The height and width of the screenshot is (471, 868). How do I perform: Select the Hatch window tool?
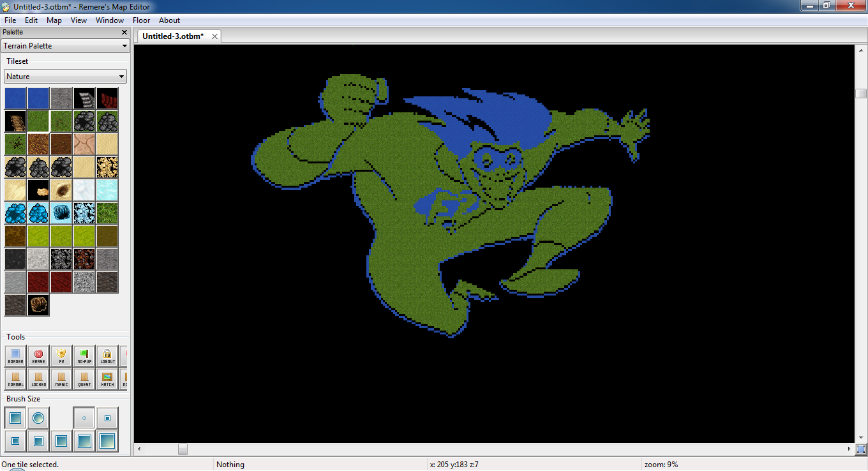tap(107, 379)
